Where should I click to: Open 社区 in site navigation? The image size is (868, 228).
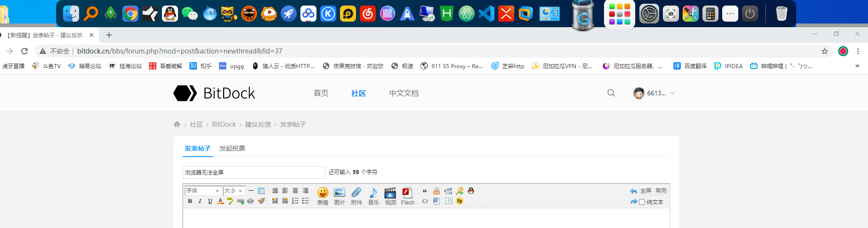[x=358, y=93]
